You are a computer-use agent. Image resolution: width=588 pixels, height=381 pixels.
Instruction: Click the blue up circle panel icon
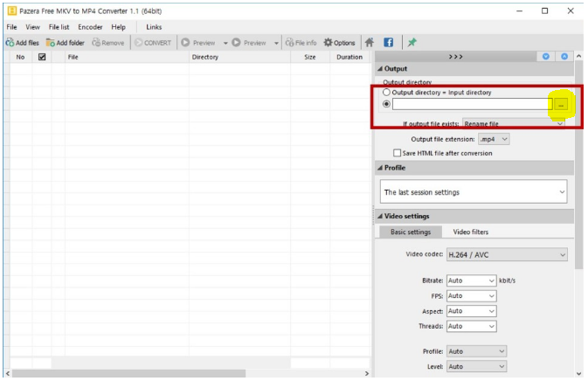click(564, 57)
